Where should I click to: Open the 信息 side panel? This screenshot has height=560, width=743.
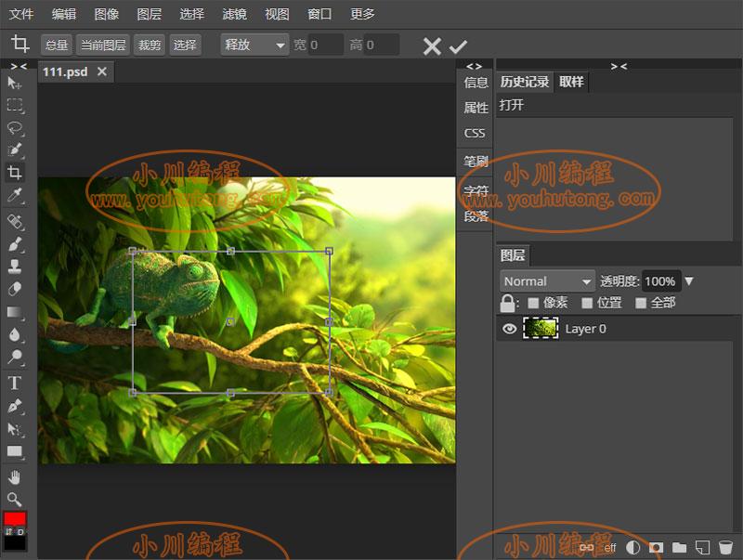tap(476, 83)
